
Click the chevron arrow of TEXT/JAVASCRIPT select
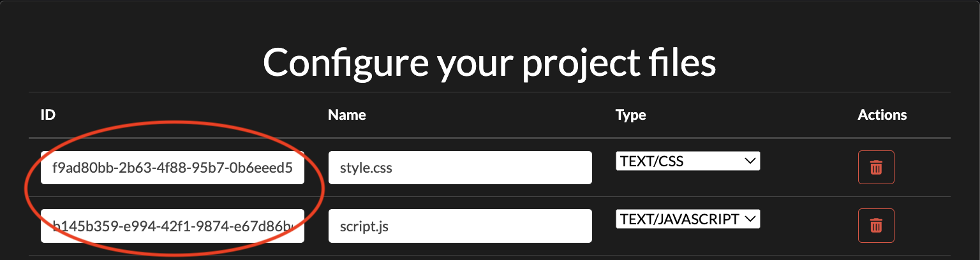tap(750, 219)
